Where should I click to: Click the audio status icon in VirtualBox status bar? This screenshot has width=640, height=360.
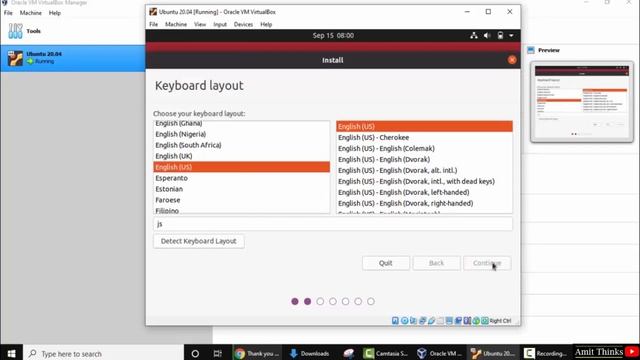click(x=413, y=321)
